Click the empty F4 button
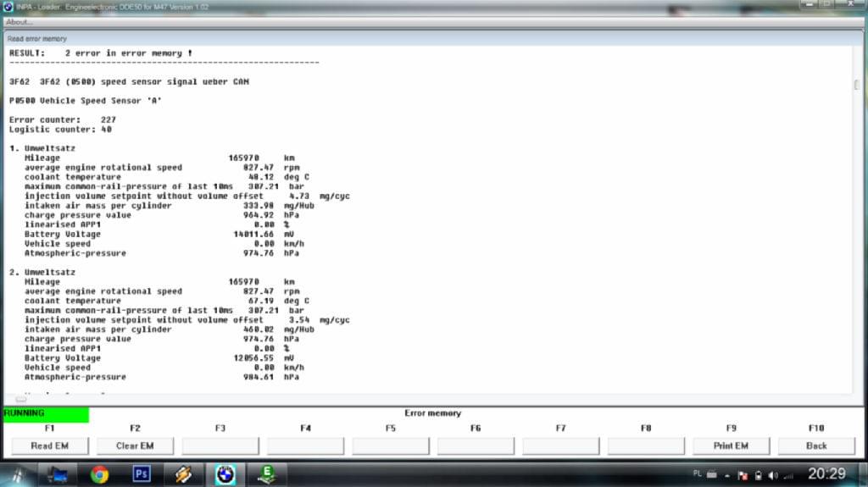 pyautogui.click(x=305, y=446)
